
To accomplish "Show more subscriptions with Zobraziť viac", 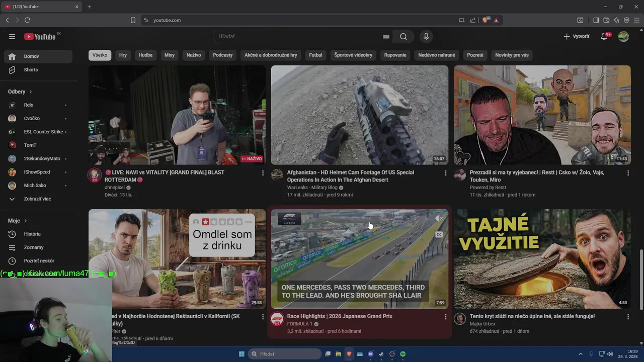I will coord(38,199).
